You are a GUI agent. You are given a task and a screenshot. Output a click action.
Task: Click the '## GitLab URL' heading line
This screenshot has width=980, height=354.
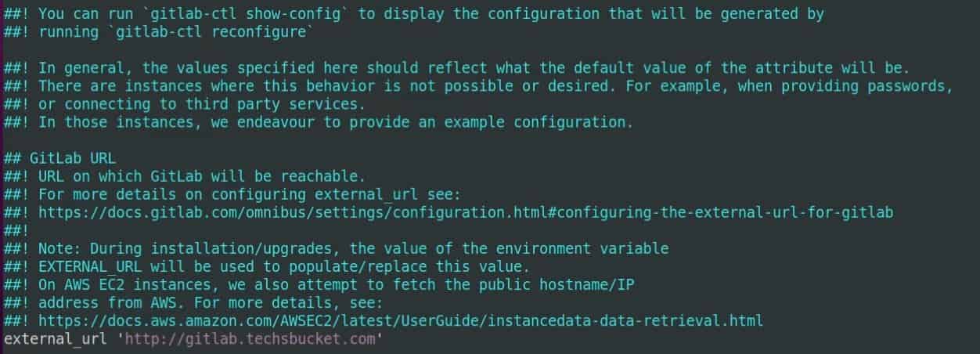tap(60, 158)
